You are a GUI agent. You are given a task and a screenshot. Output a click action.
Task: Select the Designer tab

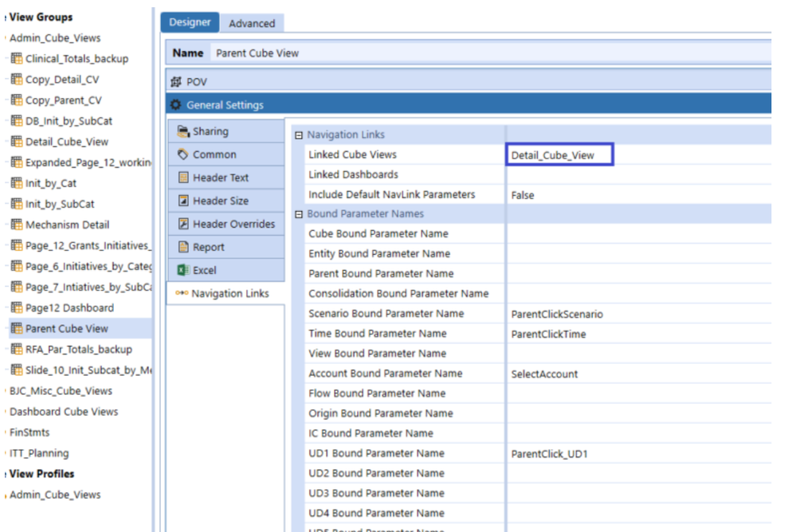pos(190,22)
